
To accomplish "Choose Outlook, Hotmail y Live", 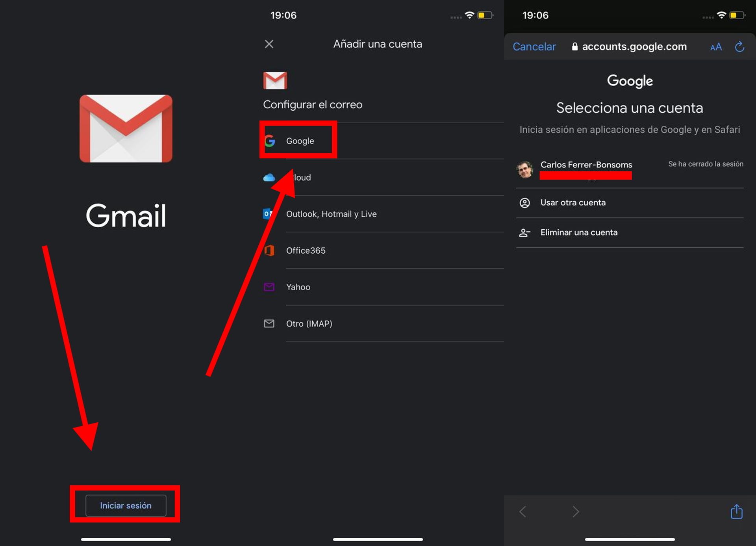I will [x=331, y=214].
